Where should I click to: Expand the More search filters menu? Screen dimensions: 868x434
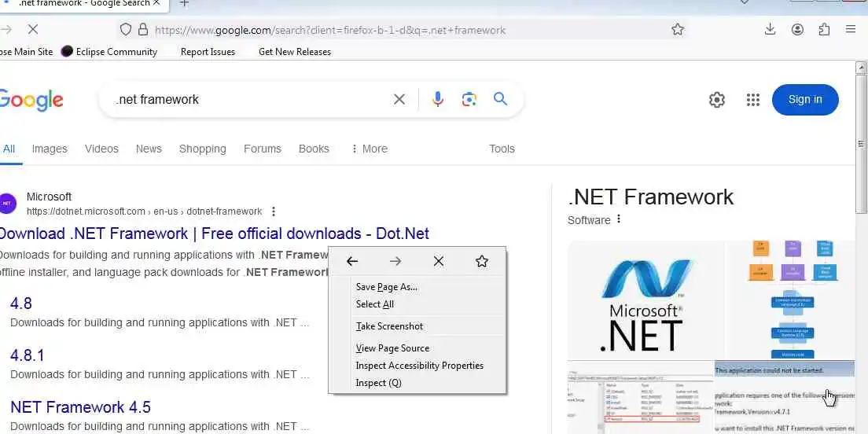coord(370,149)
